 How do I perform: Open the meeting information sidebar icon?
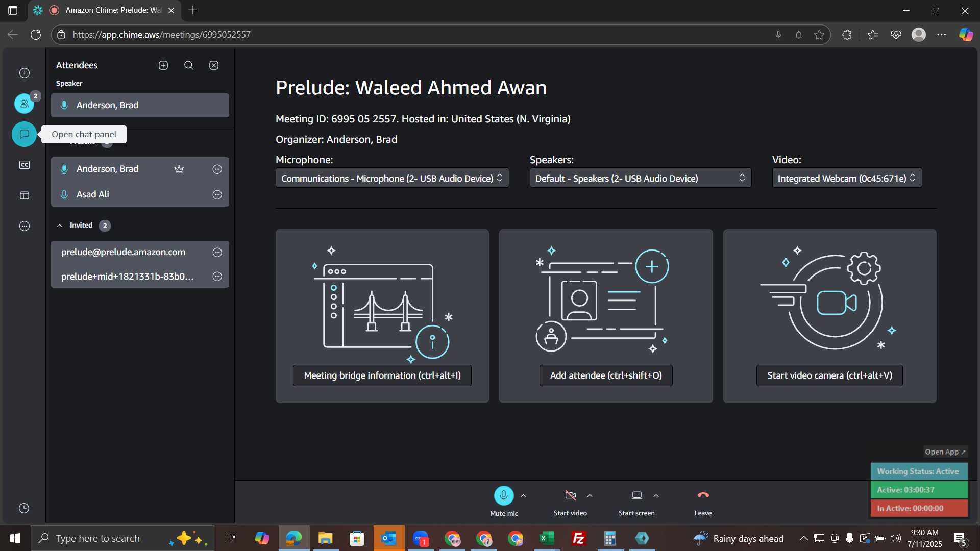tap(24, 73)
